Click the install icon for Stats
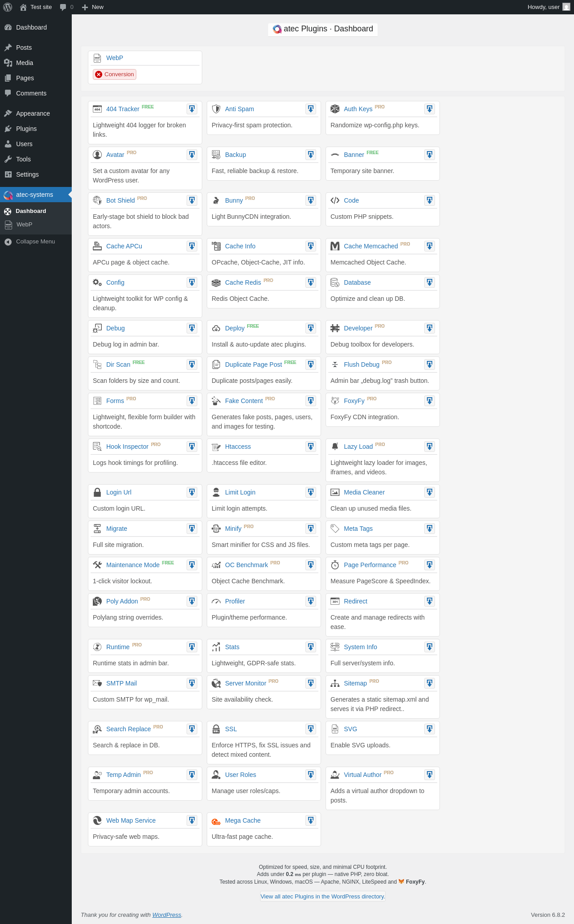Screen dimensions: 574x924 tap(311, 647)
